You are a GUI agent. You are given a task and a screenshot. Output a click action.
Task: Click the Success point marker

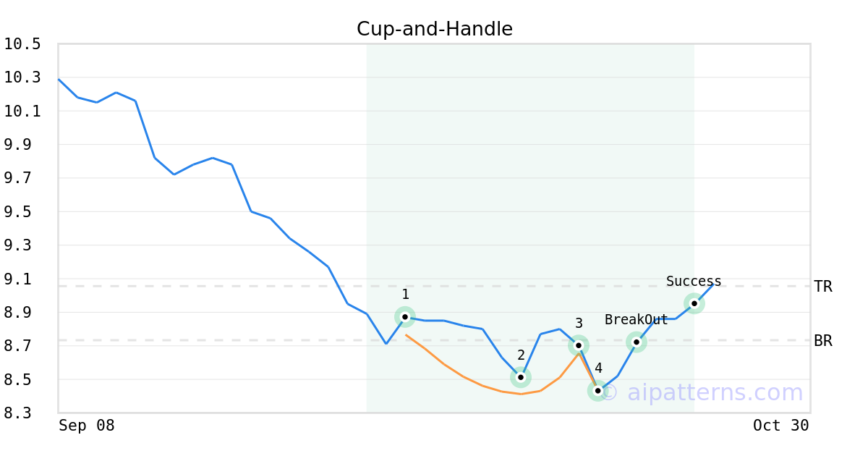point(694,303)
